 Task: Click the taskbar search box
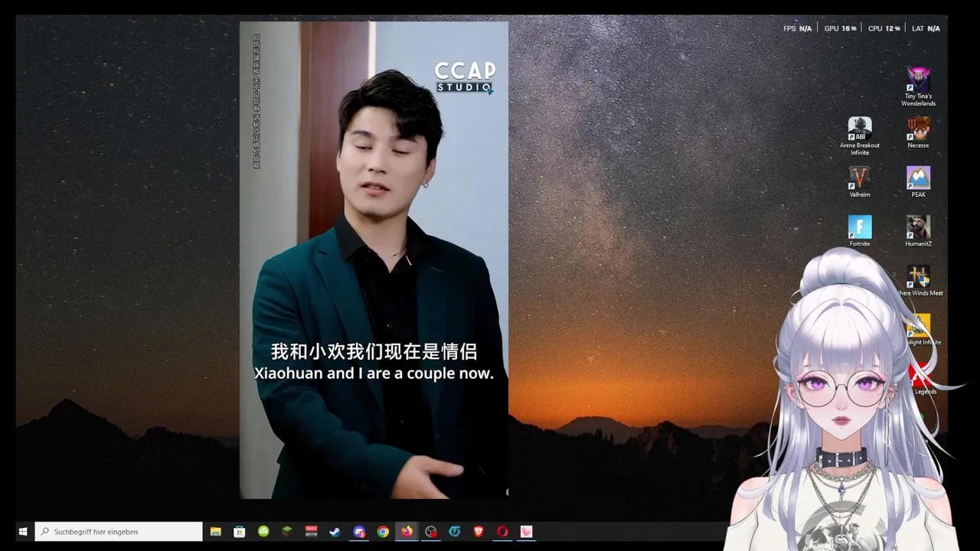pos(119,532)
